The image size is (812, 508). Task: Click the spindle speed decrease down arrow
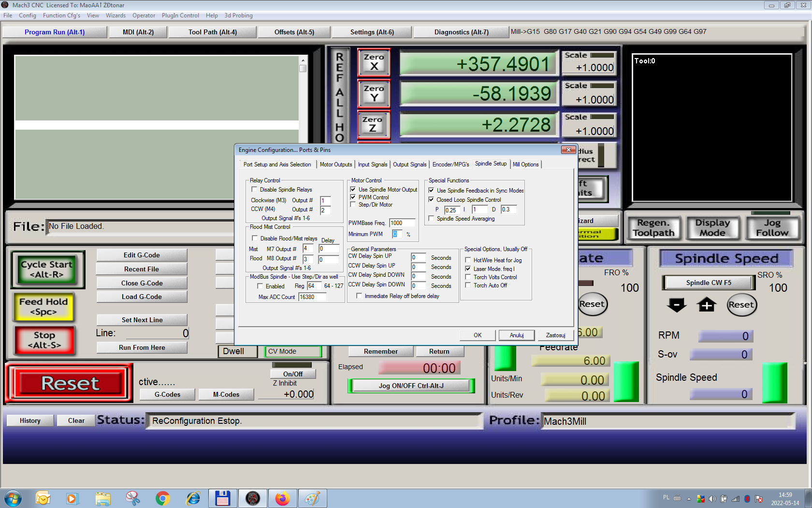[x=677, y=305]
